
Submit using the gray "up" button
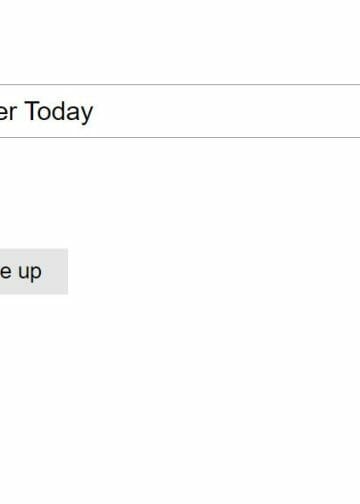[34, 271]
